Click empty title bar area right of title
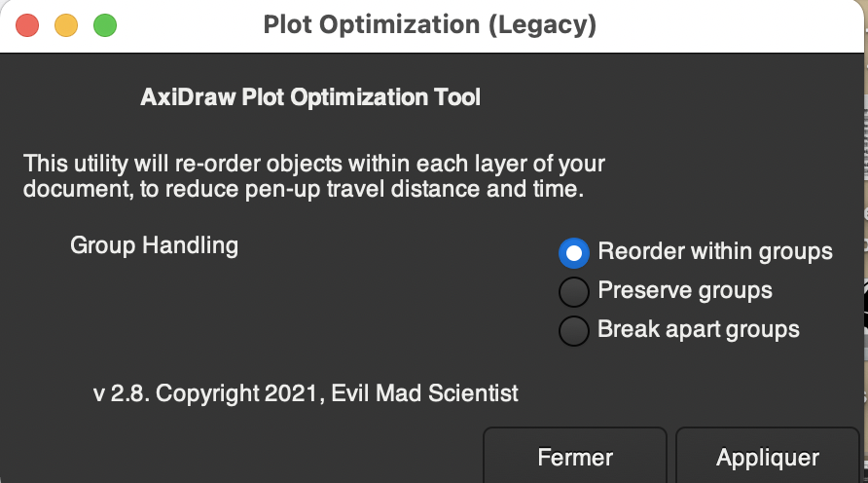Screen dimensions: 868x483 coord(730,24)
